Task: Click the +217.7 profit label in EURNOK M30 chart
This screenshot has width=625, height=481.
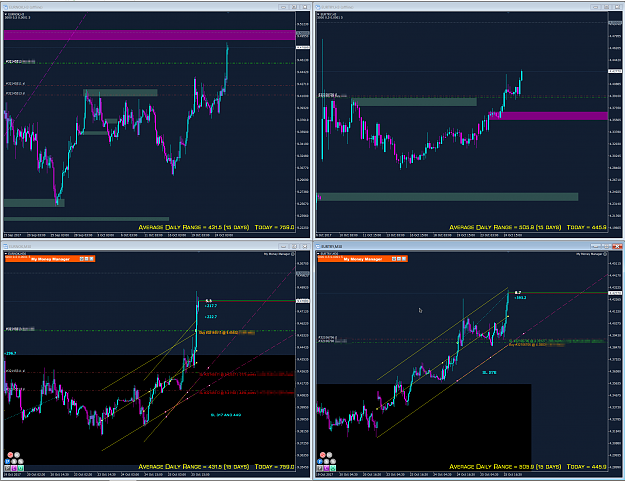Action: click(210, 306)
